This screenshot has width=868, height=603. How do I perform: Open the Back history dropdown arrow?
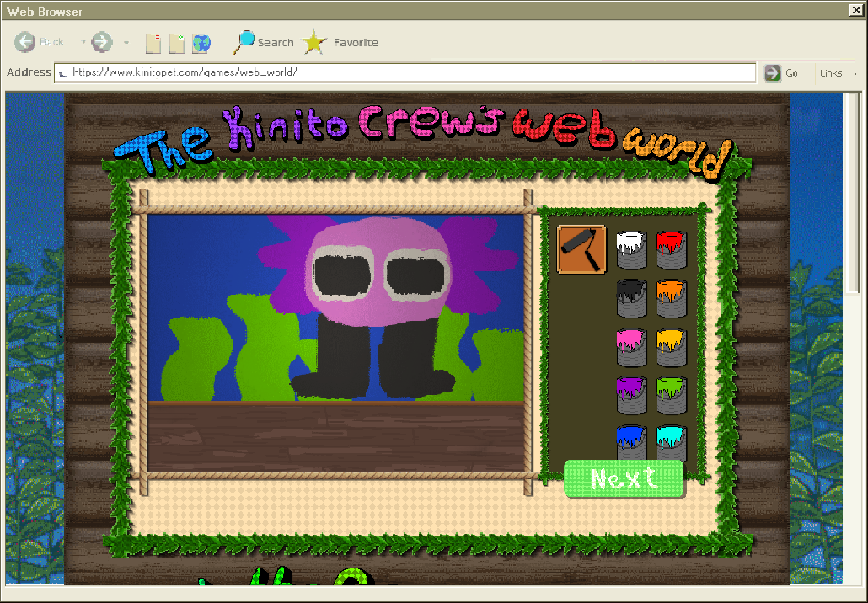point(83,42)
